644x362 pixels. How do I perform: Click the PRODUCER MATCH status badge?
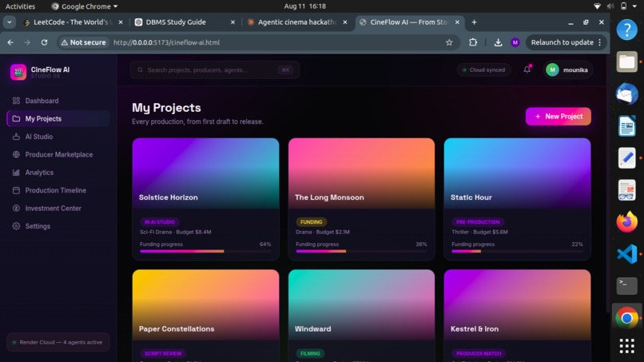[479, 353]
